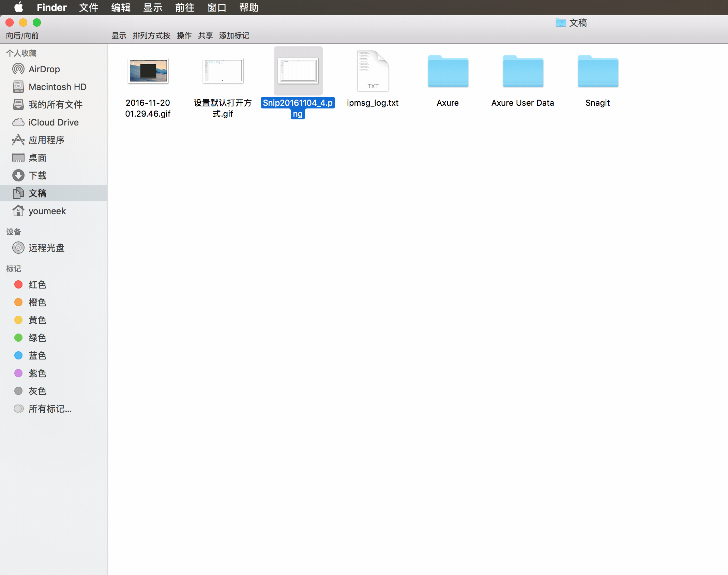Open AirDrop from the sidebar
The height and width of the screenshot is (575, 728).
coord(44,69)
